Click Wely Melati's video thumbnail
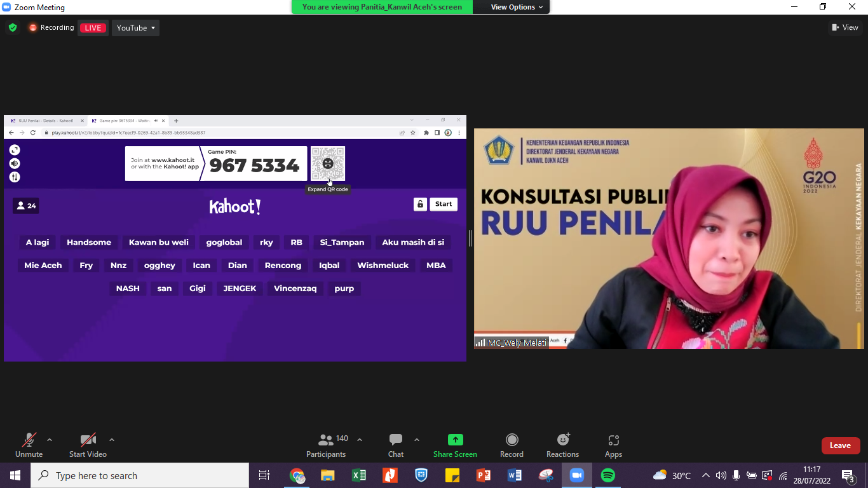This screenshot has height=488, width=868. coord(668,238)
